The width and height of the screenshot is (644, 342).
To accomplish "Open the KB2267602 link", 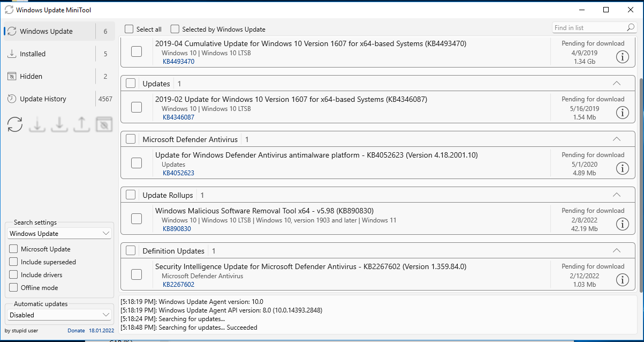I will click(x=178, y=285).
